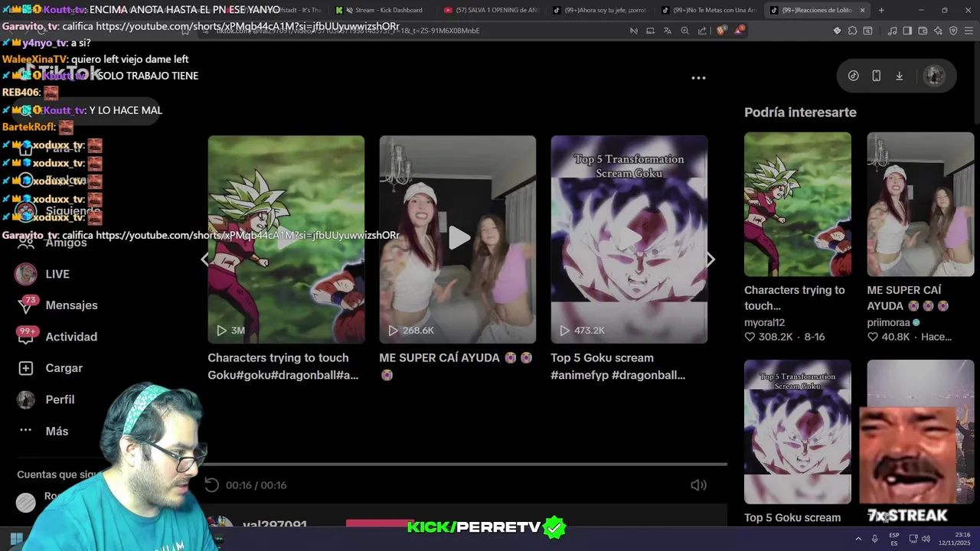The width and height of the screenshot is (980, 551).
Task: Click the Mensajes icon with 73 badge
Action: tap(27, 305)
